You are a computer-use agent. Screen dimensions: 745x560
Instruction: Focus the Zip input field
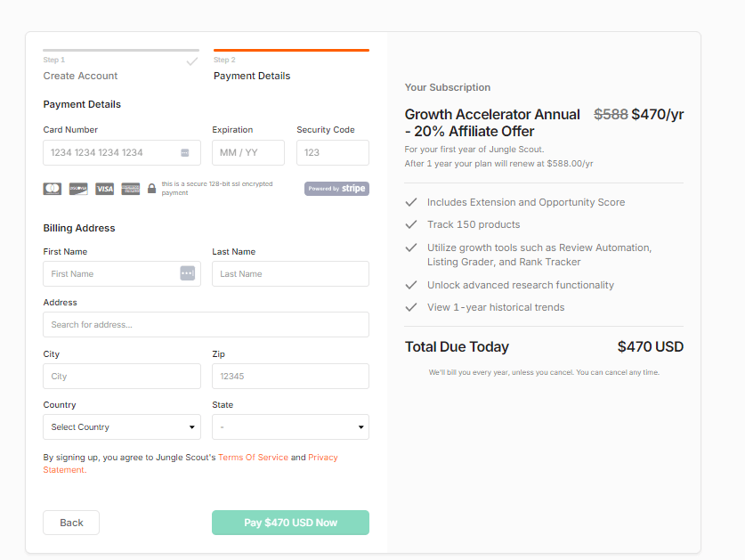pos(290,376)
